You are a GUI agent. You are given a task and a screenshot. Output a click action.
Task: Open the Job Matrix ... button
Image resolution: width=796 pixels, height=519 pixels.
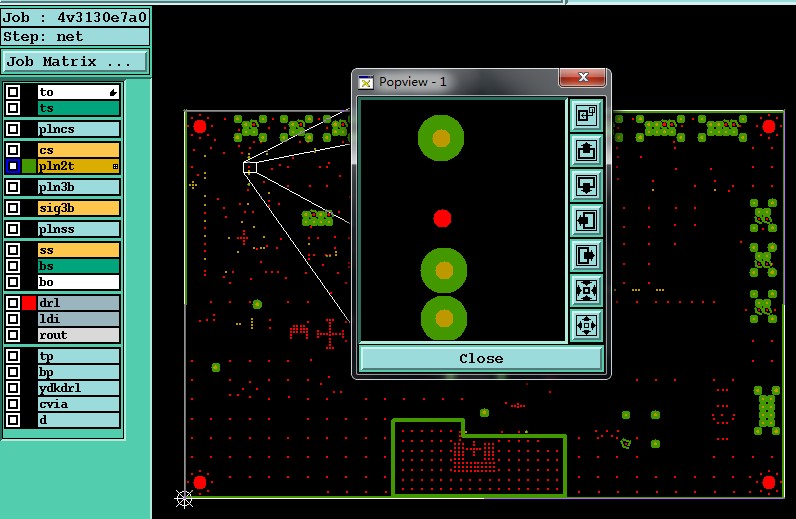point(75,61)
